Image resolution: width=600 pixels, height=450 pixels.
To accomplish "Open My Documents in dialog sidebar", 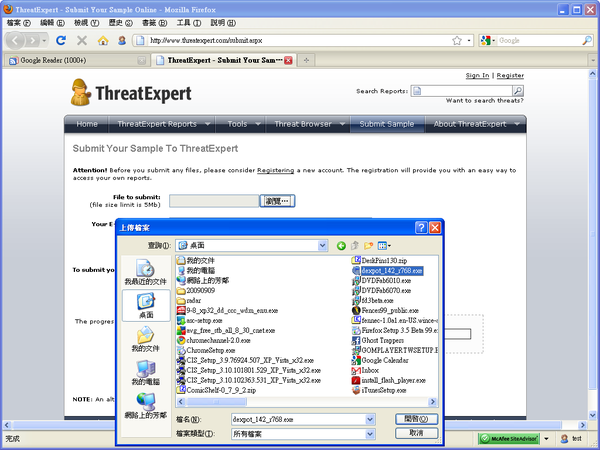I will (145, 339).
